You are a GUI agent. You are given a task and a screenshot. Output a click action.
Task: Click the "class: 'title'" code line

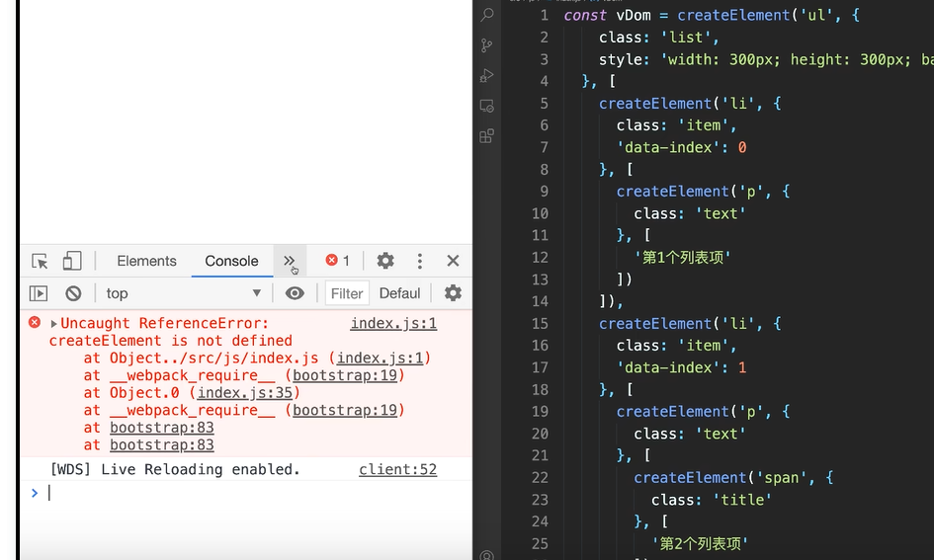click(x=712, y=500)
